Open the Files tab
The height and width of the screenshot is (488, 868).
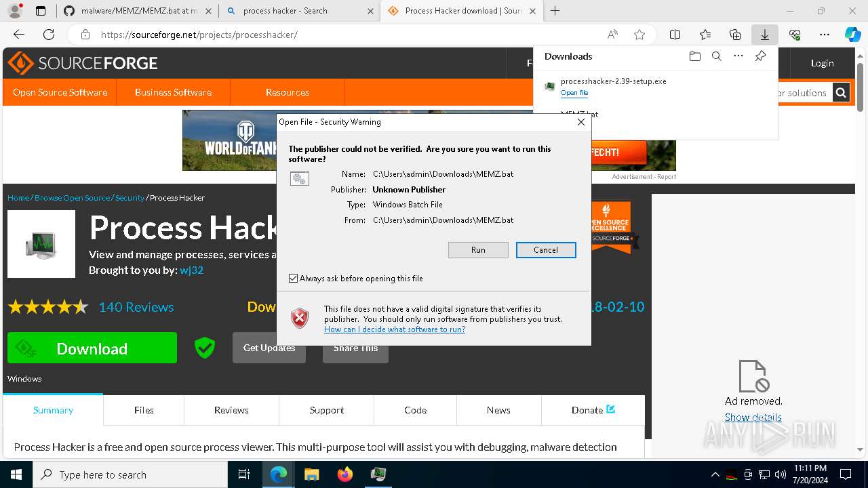[144, 410]
